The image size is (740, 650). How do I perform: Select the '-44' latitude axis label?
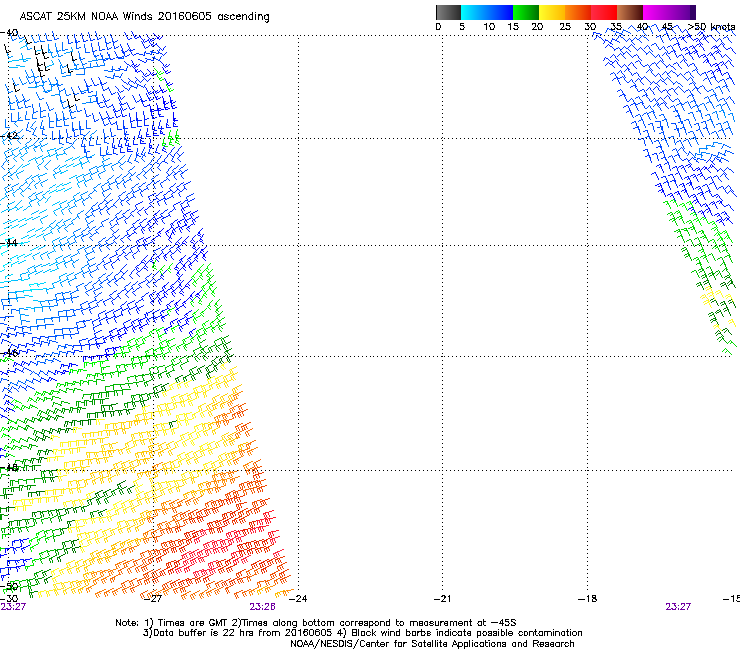point(9,243)
